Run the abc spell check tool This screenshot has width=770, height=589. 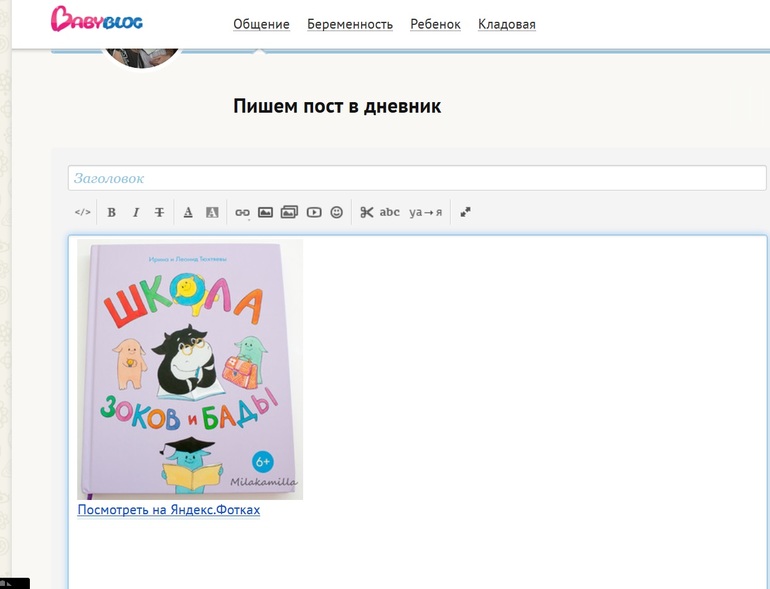click(x=390, y=212)
